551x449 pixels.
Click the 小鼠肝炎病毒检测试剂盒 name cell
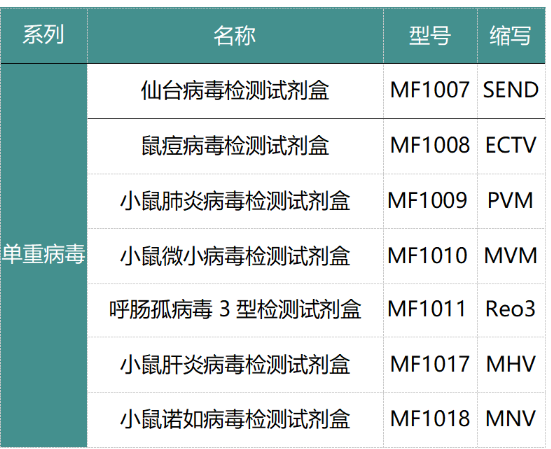click(x=235, y=364)
